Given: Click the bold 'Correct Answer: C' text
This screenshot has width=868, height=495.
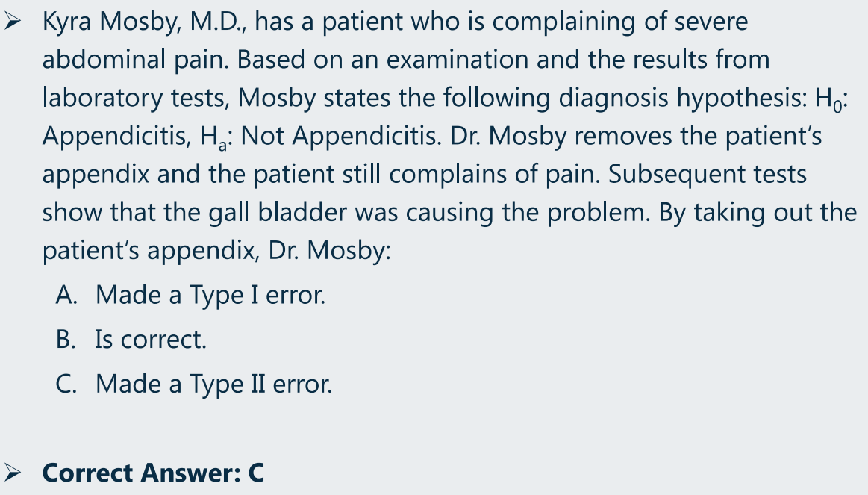Looking at the screenshot, I should 153,473.
